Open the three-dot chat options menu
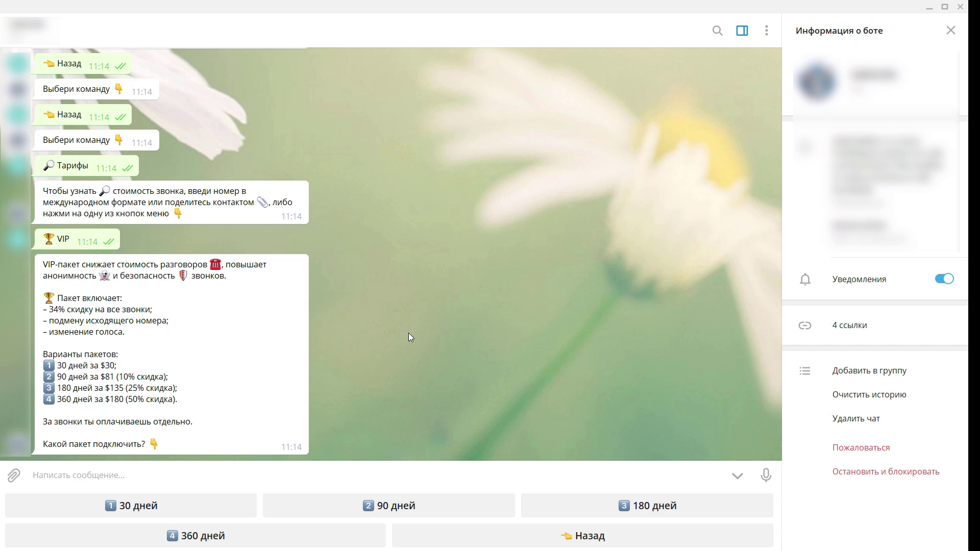This screenshot has width=980, height=551. 766,31
